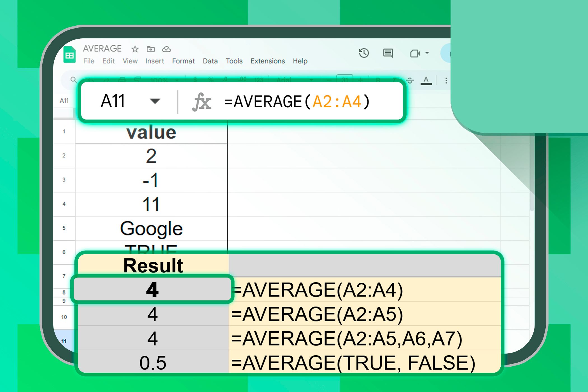Click the video call camera icon
This screenshot has width=588, height=392.
415,53
